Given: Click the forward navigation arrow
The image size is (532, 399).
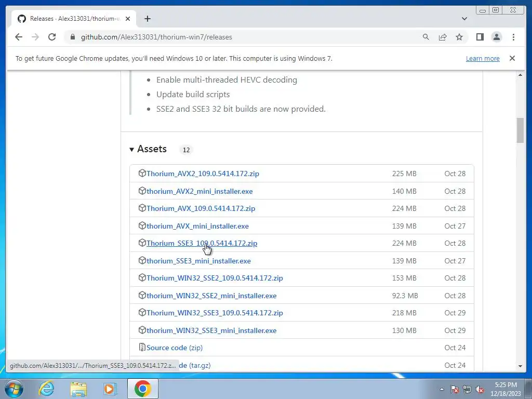Looking at the screenshot, I should (x=35, y=37).
